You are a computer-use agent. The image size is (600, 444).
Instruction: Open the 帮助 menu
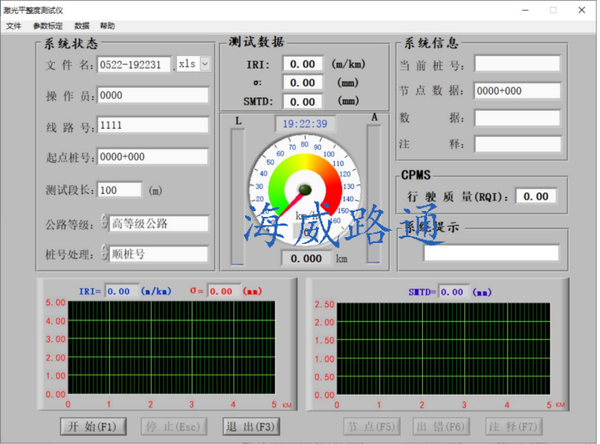click(x=107, y=25)
